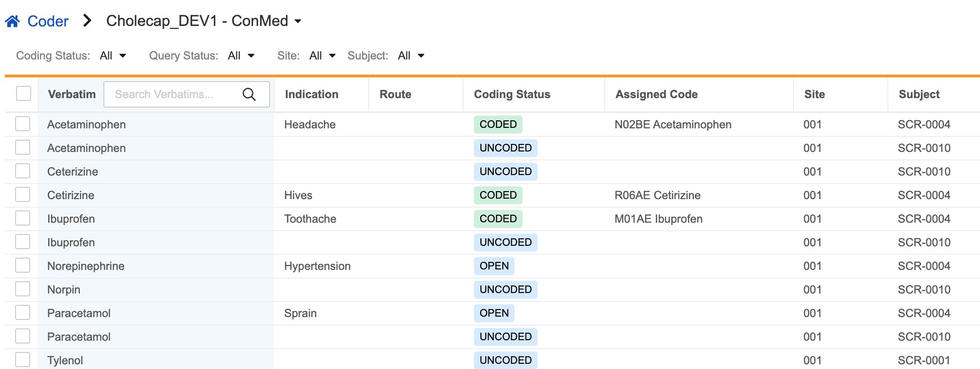Select the N02BE Acetaminophen assigned code
Viewport: 980px width, 369px height.
point(673,125)
